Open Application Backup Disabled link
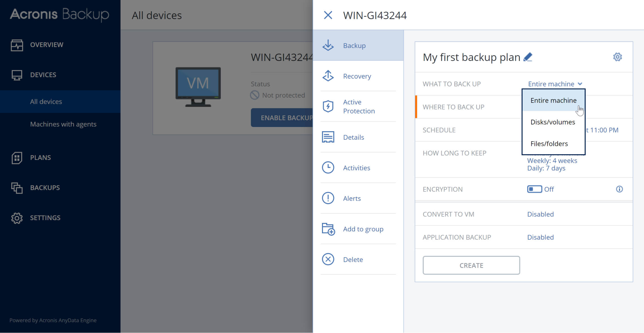644x333 pixels. pyautogui.click(x=540, y=237)
